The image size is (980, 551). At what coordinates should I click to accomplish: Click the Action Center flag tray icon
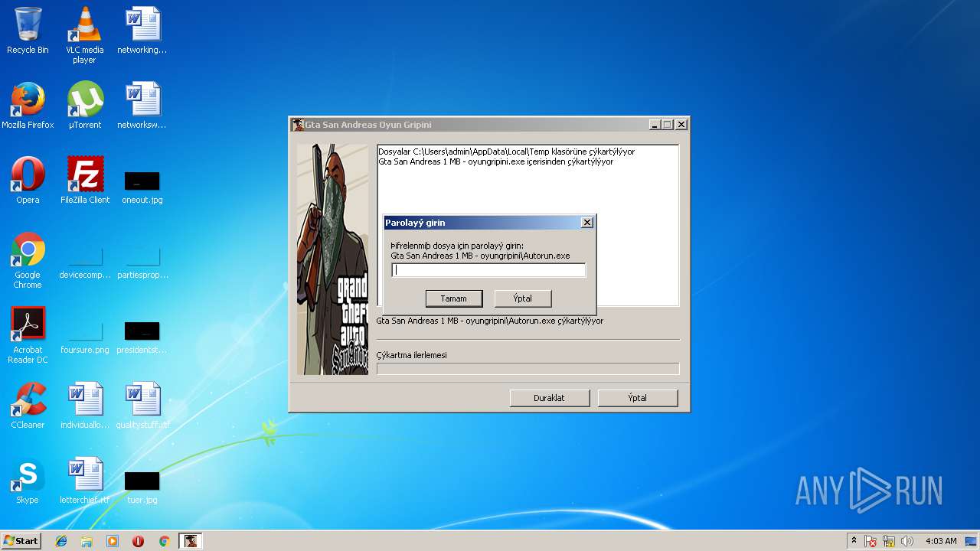(x=871, y=541)
